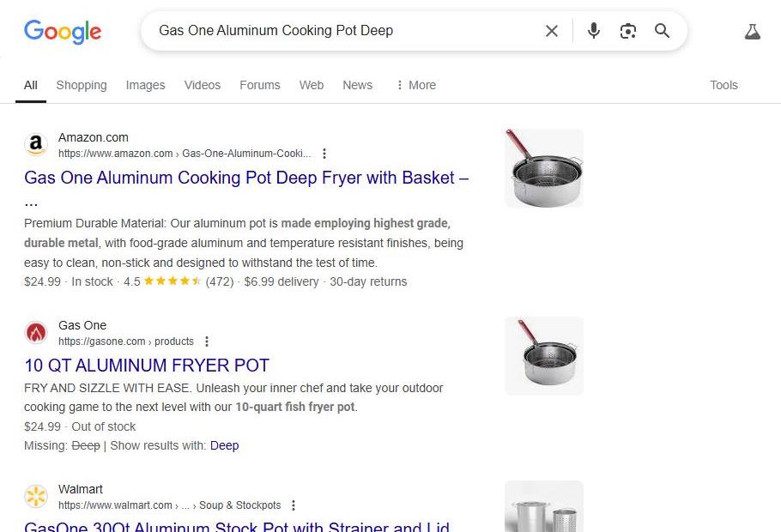The height and width of the screenshot is (532, 781).
Task: Expand the More search filters
Action: (x=415, y=85)
